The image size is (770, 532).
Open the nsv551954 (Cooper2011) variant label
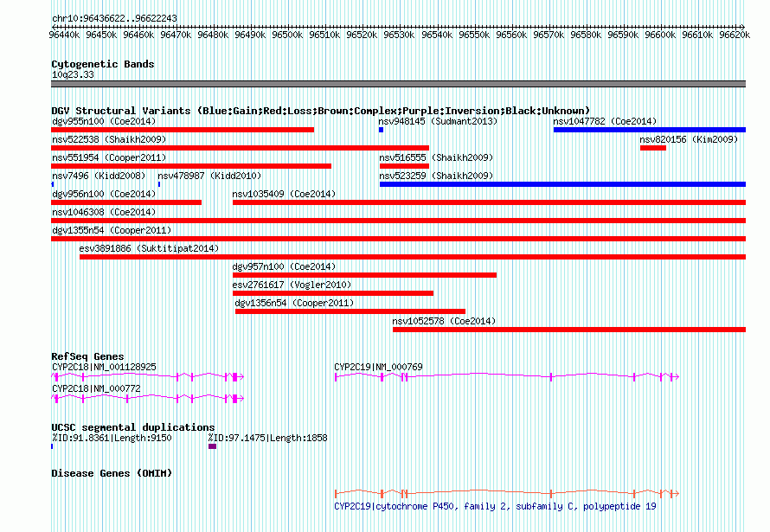pyautogui.click(x=109, y=157)
